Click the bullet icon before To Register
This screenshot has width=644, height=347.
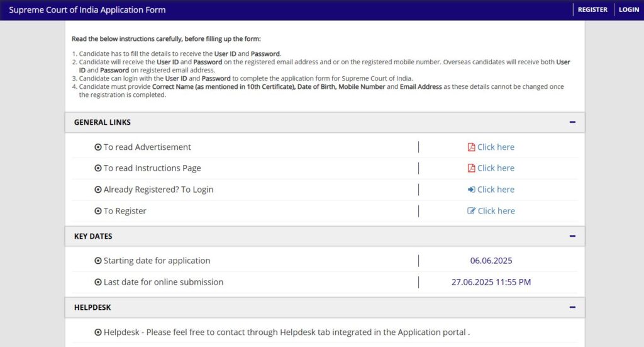tap(97, 211)
